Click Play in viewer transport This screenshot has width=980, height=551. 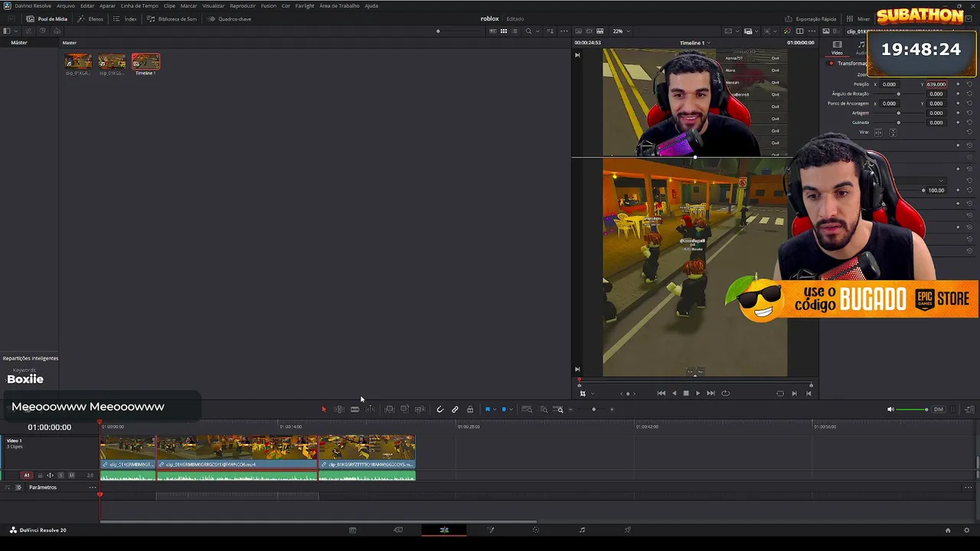pyautogui.click(x=697, y=393)
